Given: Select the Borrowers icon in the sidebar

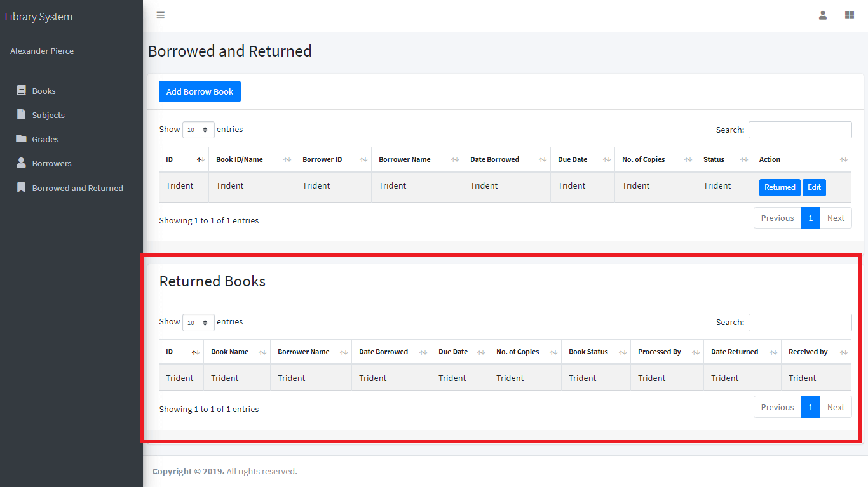Looking at the screenshot, I should pos(20,163).
